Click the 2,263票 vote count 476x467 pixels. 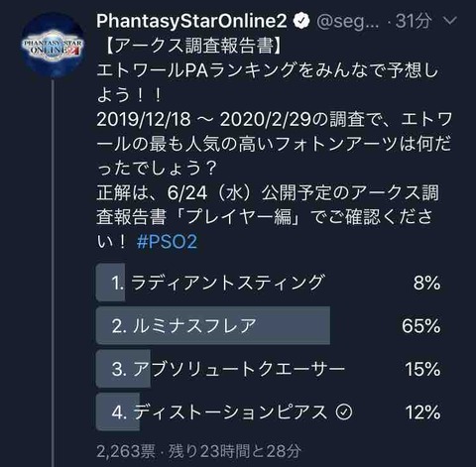tap(126, 451)
